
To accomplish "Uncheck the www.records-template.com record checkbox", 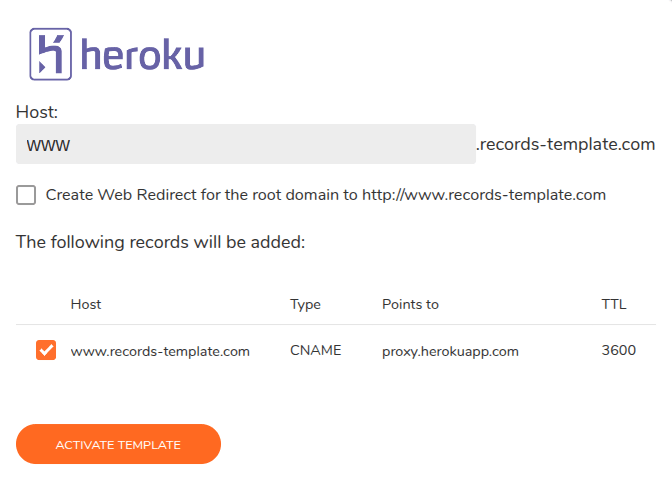I will click(x=46, y=350).
